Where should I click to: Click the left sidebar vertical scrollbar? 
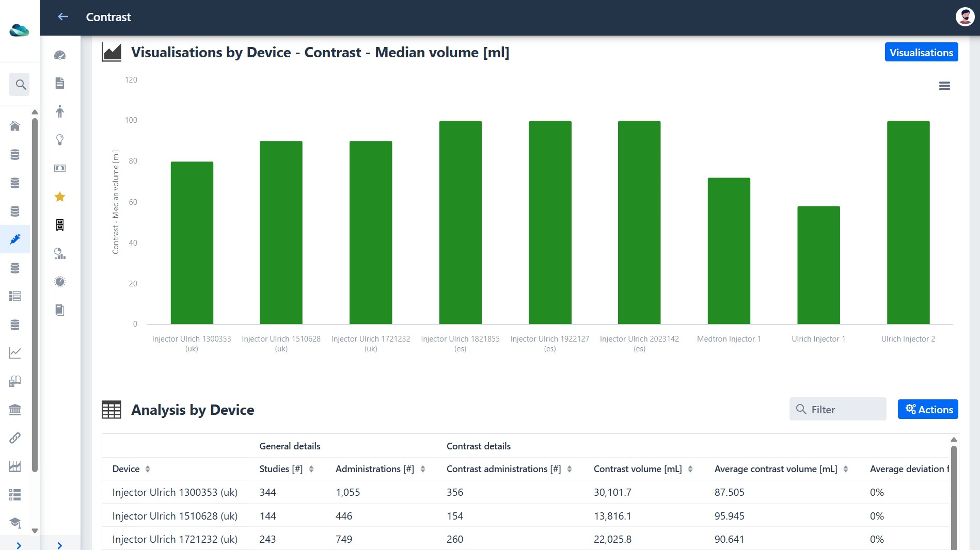35,294
